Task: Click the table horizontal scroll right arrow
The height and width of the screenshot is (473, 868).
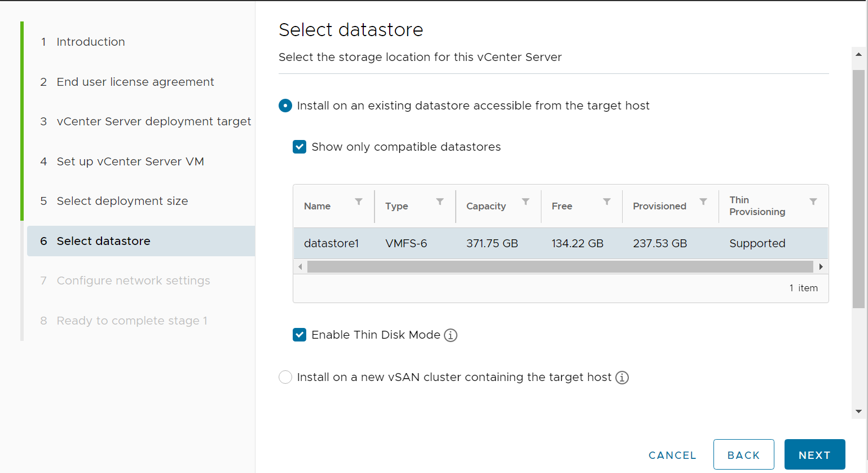Action: coord(821,266)
